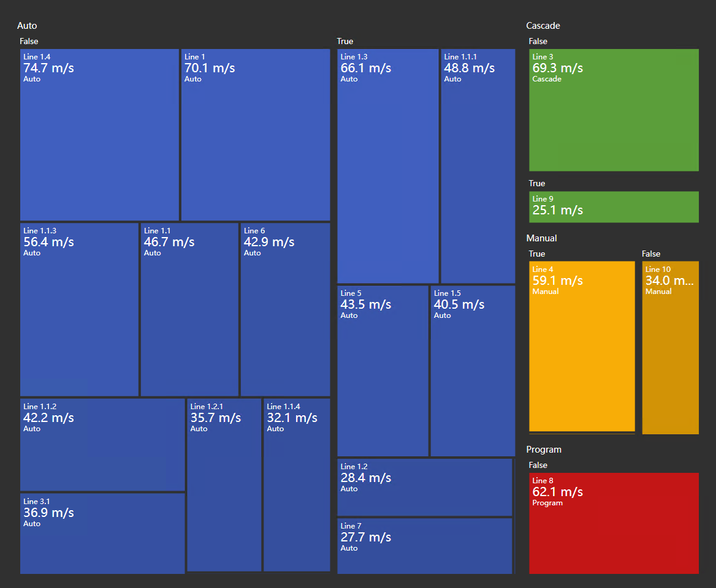Image resolution: width=716 pixels, height=588 pixels.
Task: Click the Line 1.2 tile at 28.4 m/s
Action: [x=425, y=488]
